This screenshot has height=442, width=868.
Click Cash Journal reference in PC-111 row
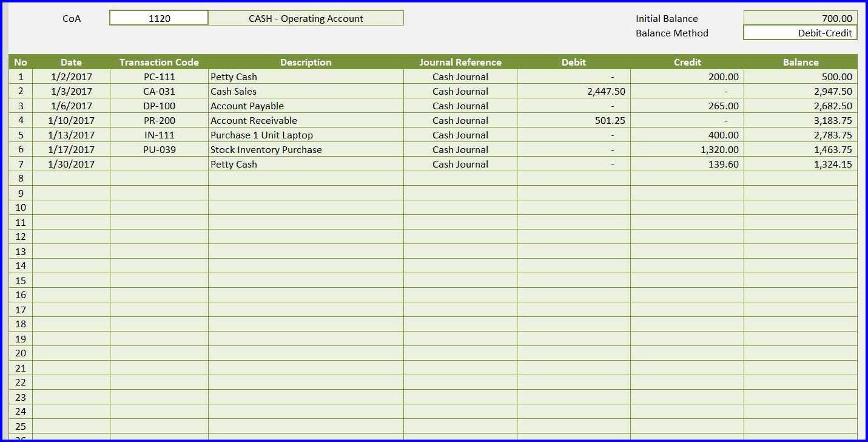(x=460, y=76)
